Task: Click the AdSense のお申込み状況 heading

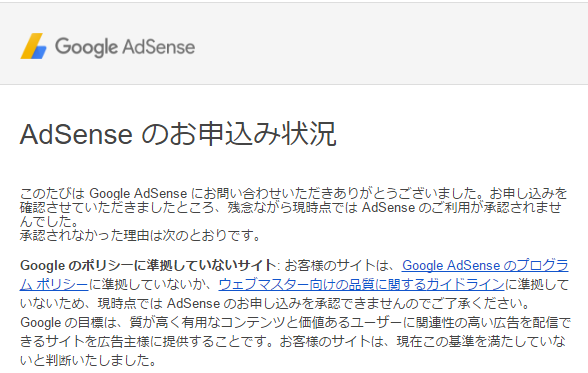Action: (x=178, y=134)
